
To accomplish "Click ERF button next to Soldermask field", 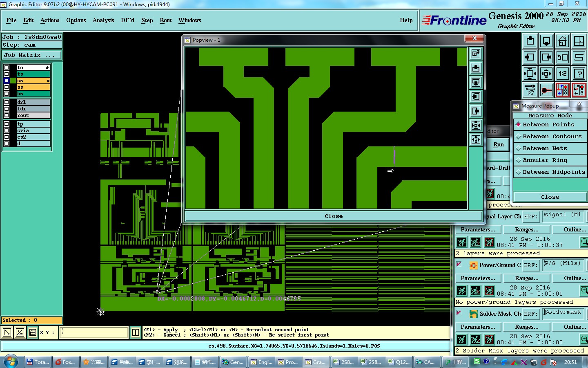I will pos(530,314).
